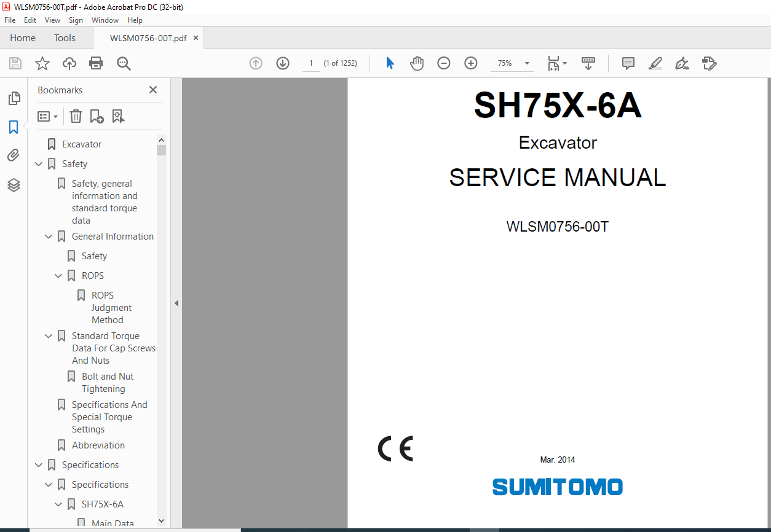Collapse the nested Specifications bookmark
This screenshot has height=532, width=771.
point(49,485)
